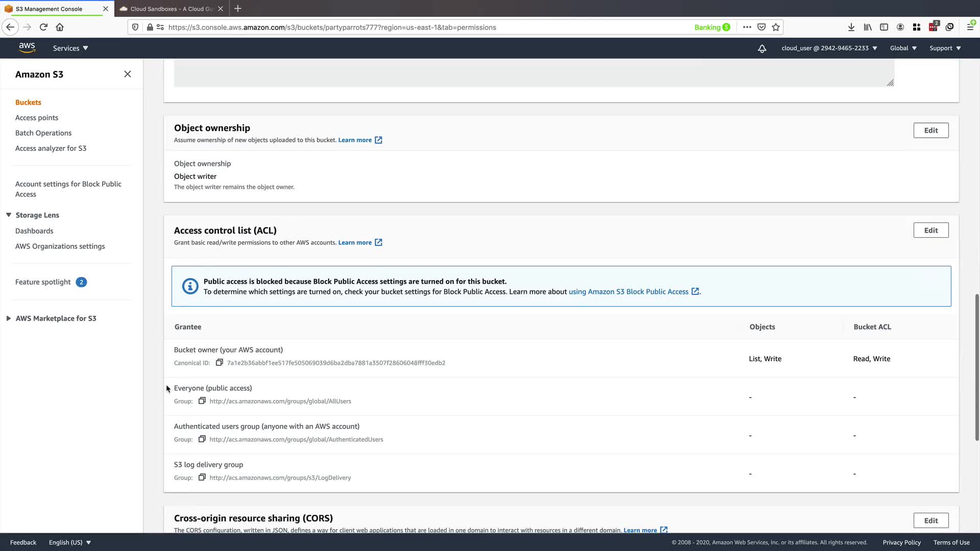
Task: Reload the current browser page
Action: (43, 28)
